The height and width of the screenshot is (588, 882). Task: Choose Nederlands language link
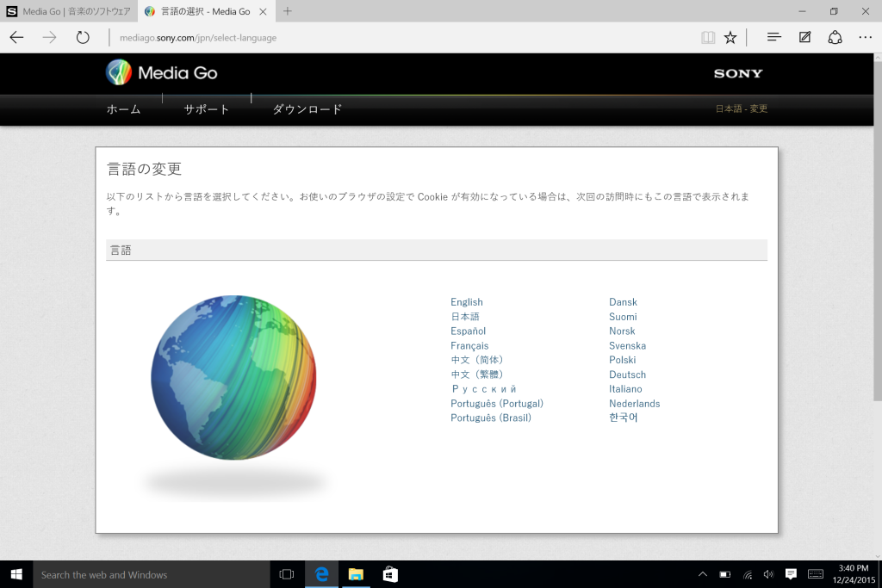[635, 404]
